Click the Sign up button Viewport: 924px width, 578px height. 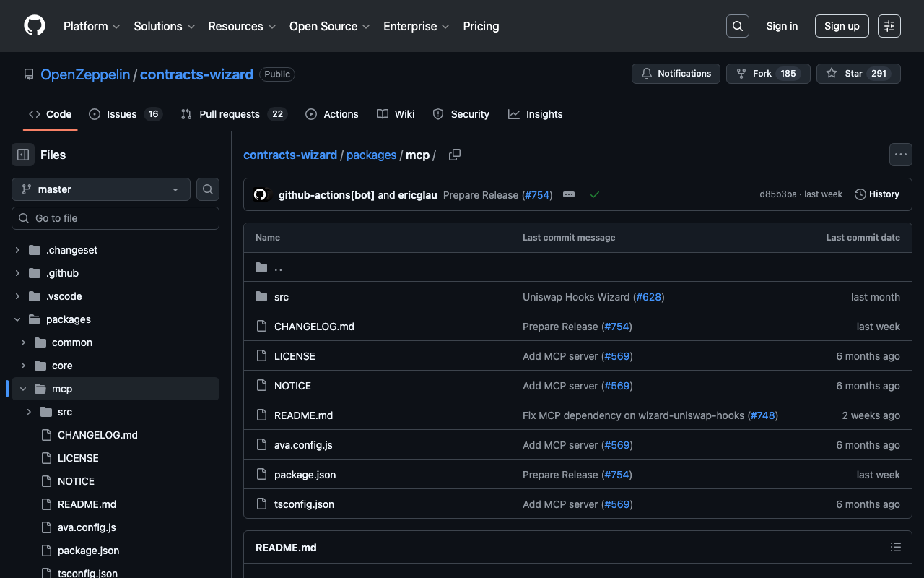click(842, 26)
